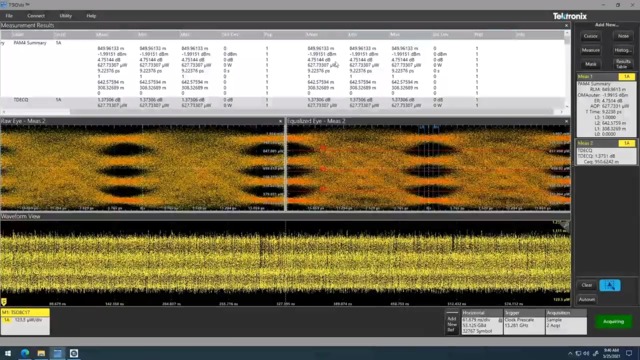Open the Trigger settings badge
640x360 pixels.
(524, 322)
